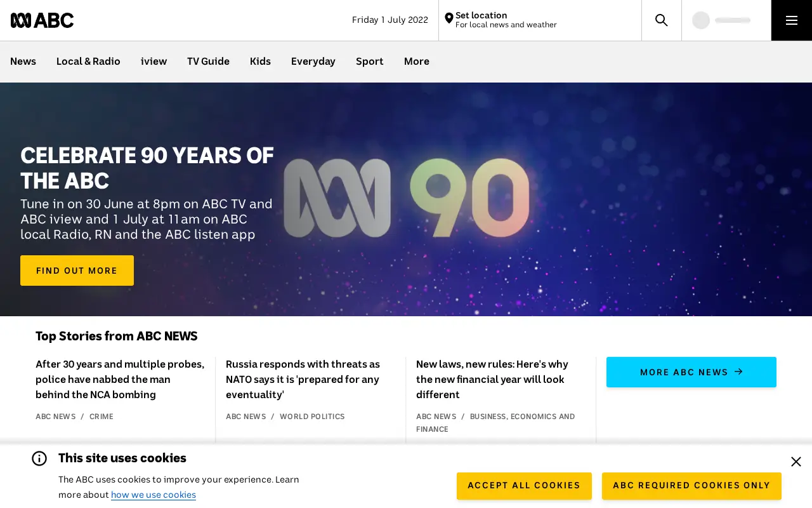The width and height of the screenshot is (812, 508).
Task: Click Business, Economics and Finance tag
Action: tap(495, 423)
